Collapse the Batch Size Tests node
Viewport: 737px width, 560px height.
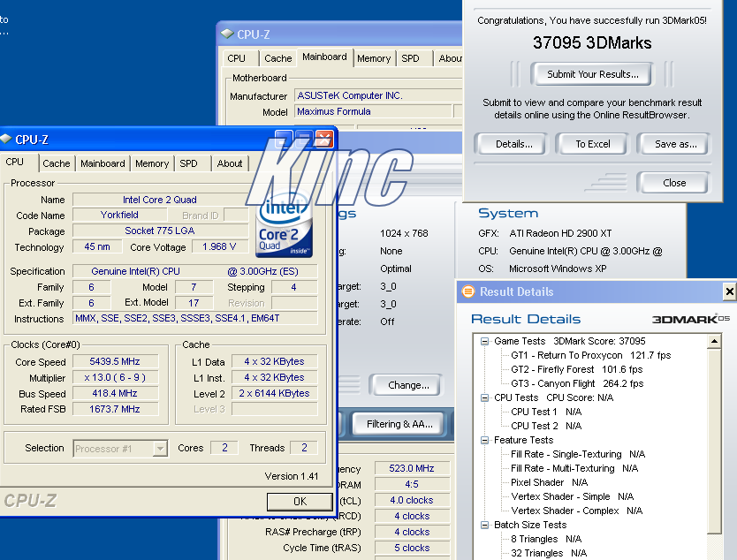pos(485,525)
